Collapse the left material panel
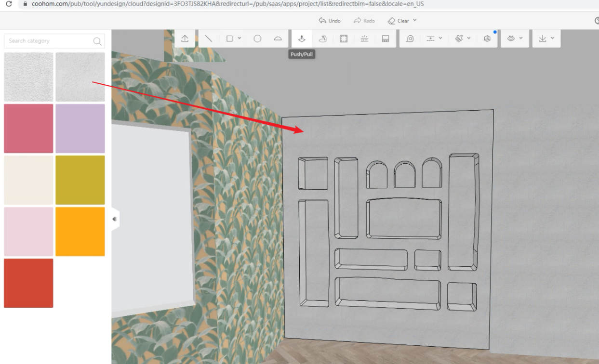The height and width of the screenshot is (364, 599). point(115,219)
